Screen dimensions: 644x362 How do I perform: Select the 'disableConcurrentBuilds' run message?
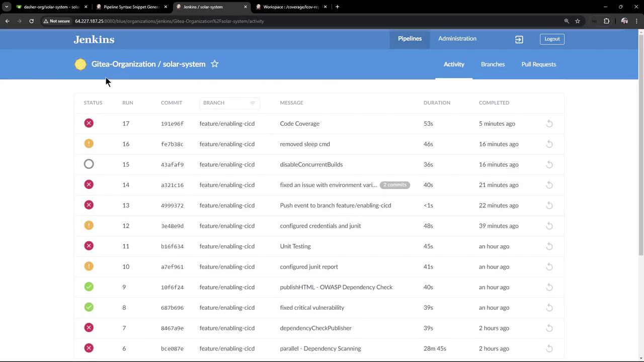[x=311, y=164]
